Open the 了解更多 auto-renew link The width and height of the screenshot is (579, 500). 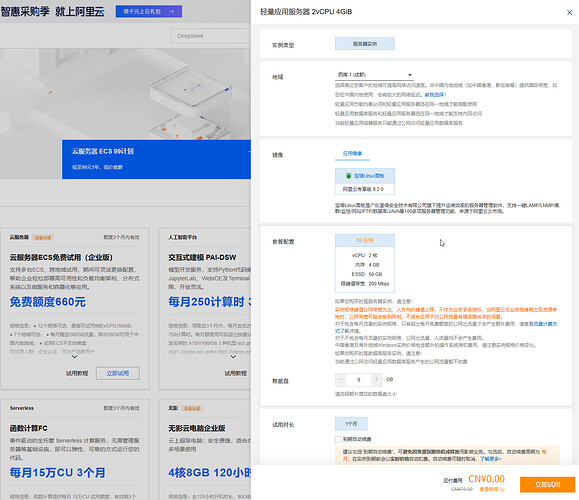[490, 459]
